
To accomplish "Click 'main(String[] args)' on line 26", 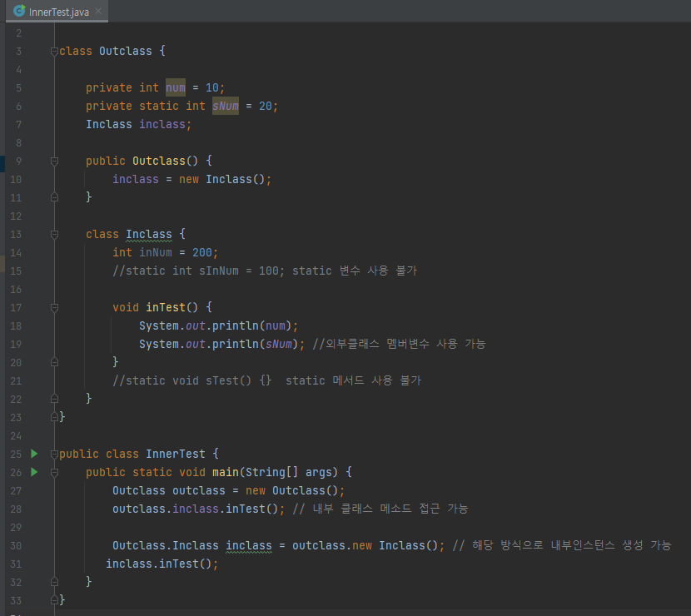I will coord(275,472).
